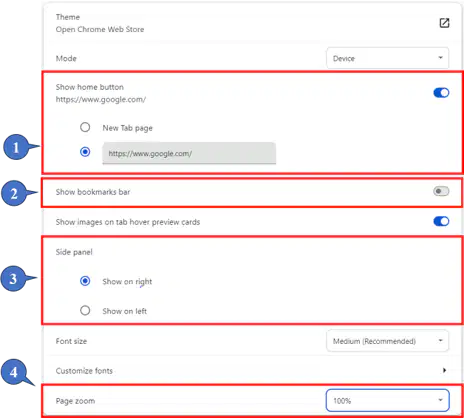This screenshot has width=464, height=418.
Task: Select custom URL home page radio button
Action: (85, 152)
